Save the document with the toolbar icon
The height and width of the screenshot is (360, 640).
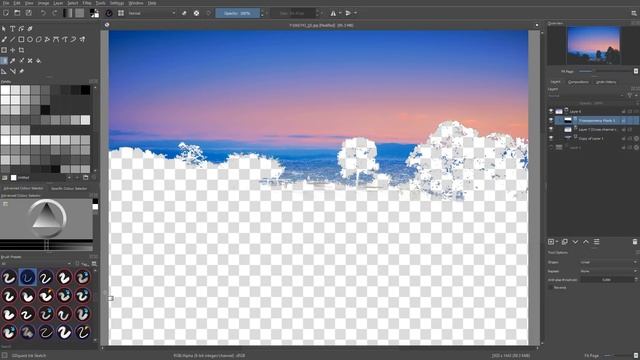point(29,13)
